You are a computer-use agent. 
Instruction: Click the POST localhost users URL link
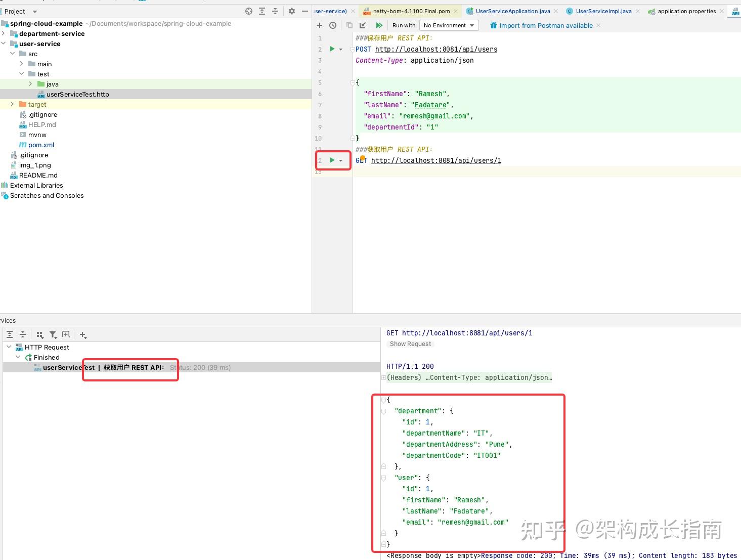[x=436, y=49]
